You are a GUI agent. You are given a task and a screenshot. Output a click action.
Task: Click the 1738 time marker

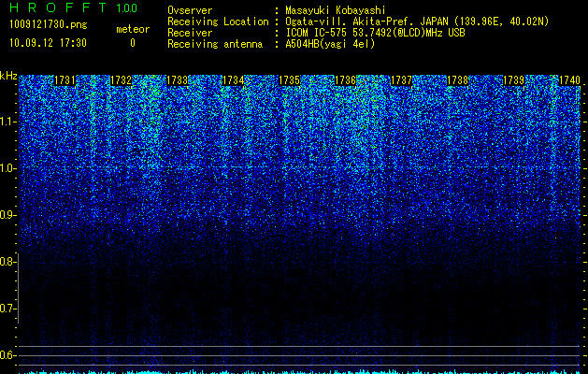457,80
